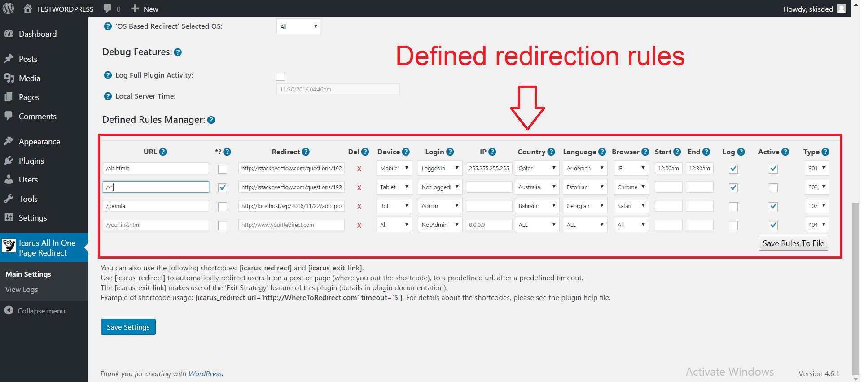Delete the /yourlink.html rule with red X
This screenshot has height=382, width=868.
(359, 226)
